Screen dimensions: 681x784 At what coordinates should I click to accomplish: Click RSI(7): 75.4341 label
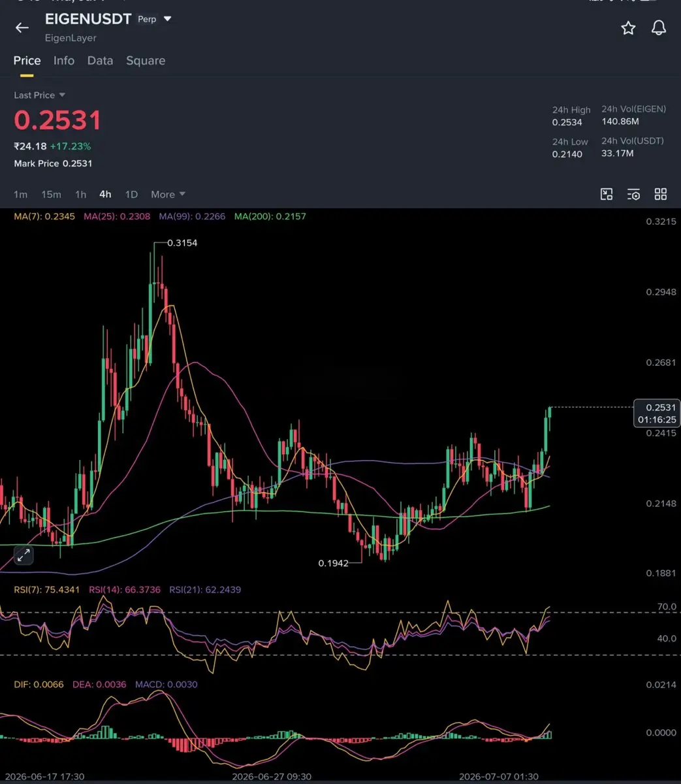point(47,589)
